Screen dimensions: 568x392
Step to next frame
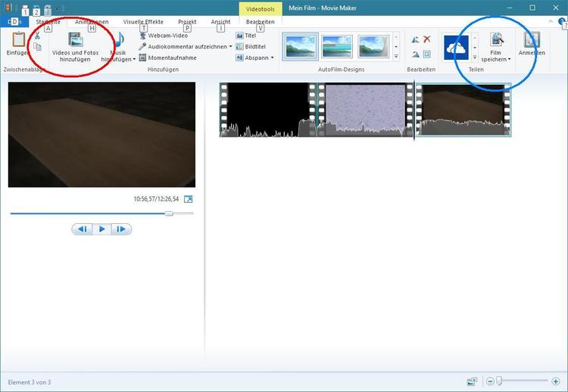pyautogui.click(x=121, y=229)
